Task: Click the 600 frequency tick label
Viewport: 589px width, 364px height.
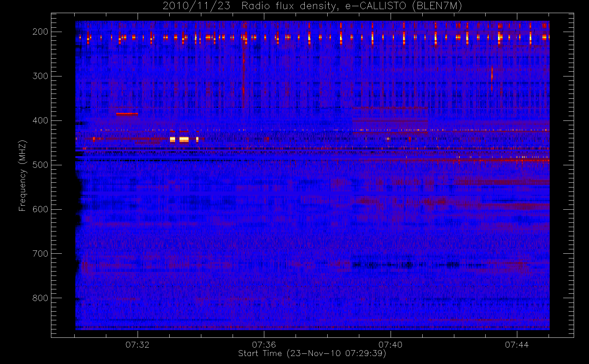Action: pyautogui.click(x=40, y=209)
